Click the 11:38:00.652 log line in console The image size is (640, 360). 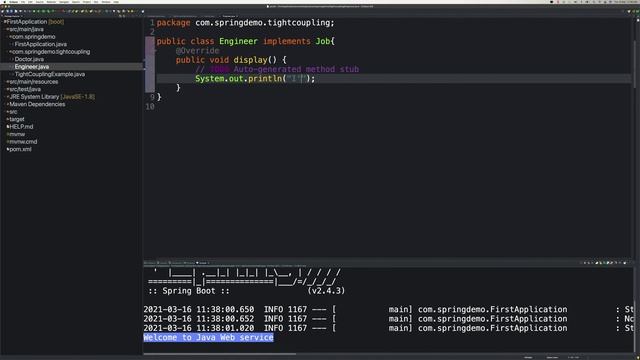click(x=388, y=319)
